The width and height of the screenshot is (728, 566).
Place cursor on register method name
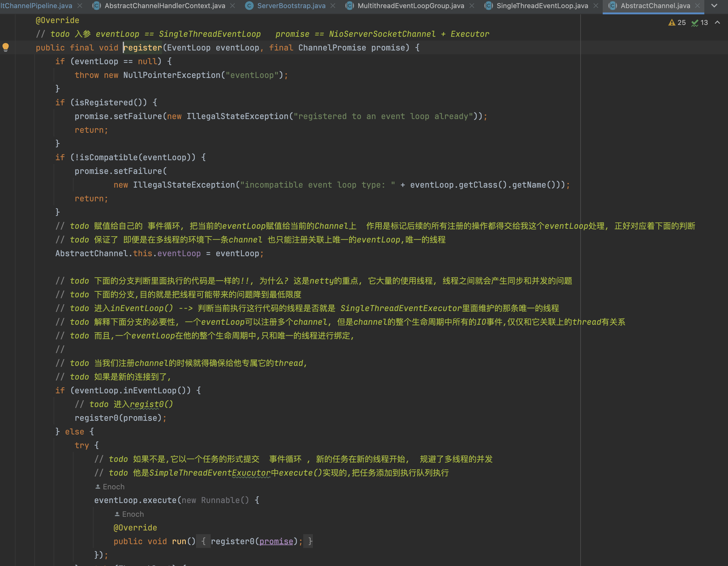pos(143,48)
